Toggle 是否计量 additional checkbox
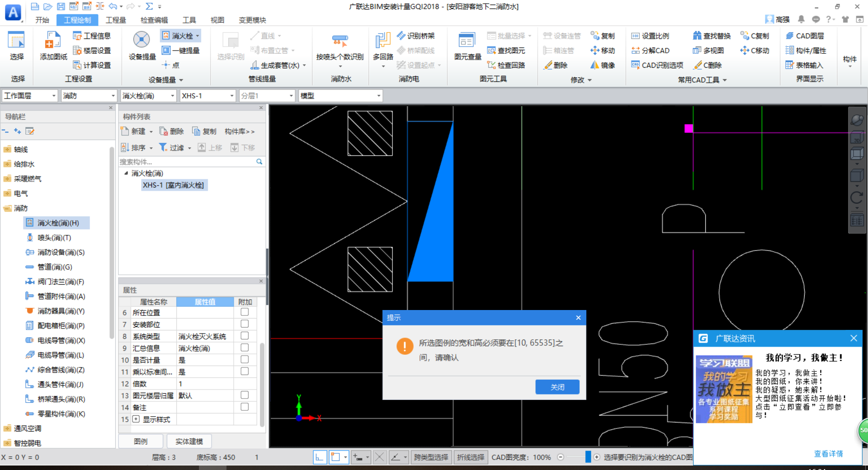The height and width of the screenshot is (470, 868). 245,359
